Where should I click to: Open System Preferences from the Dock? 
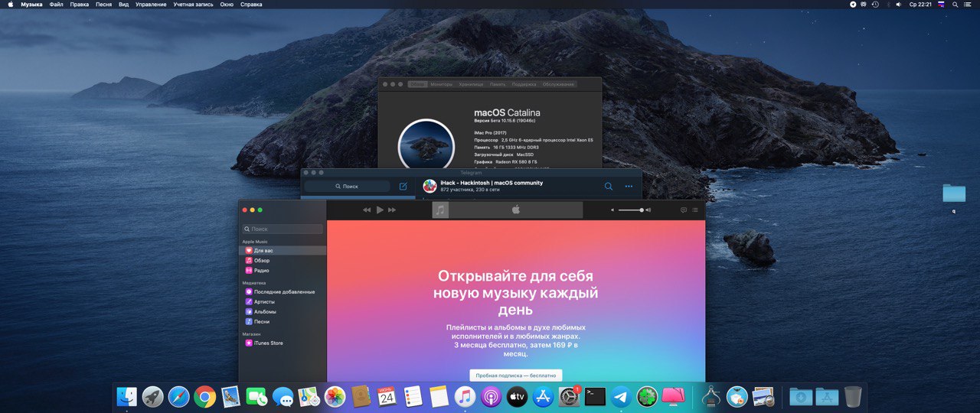point(569,396)
